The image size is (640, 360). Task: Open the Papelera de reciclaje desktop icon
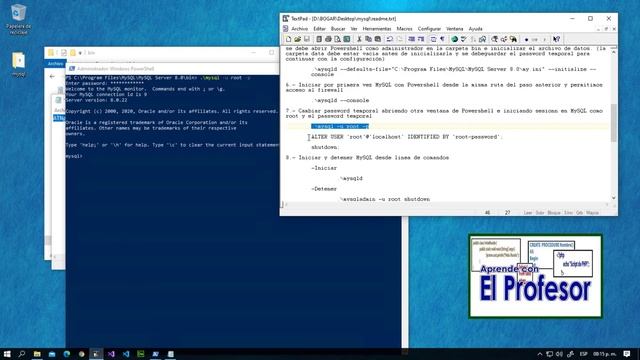coord(18,20)
